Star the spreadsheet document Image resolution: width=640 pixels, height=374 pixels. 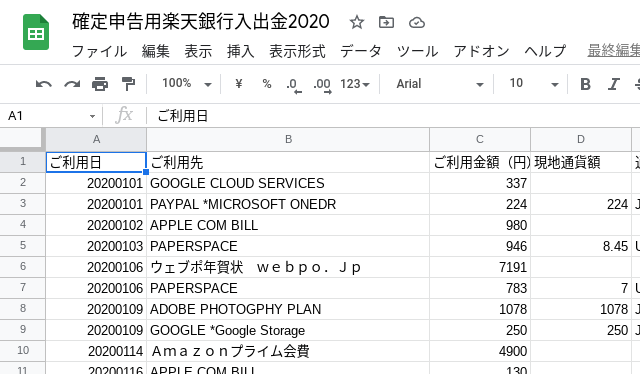point(356,22)
